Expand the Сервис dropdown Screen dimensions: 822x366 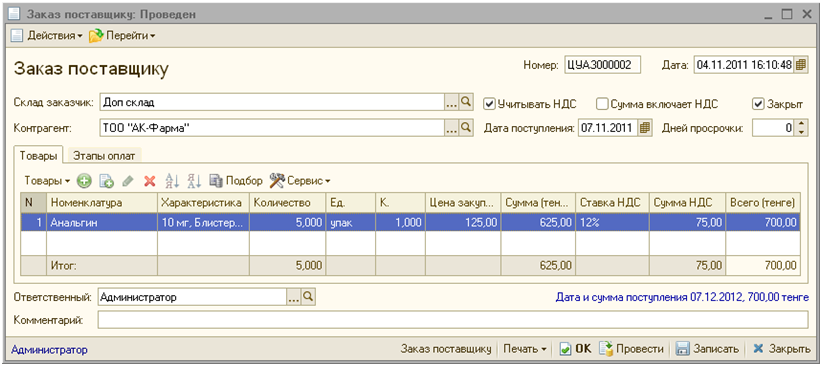[300, 181]
